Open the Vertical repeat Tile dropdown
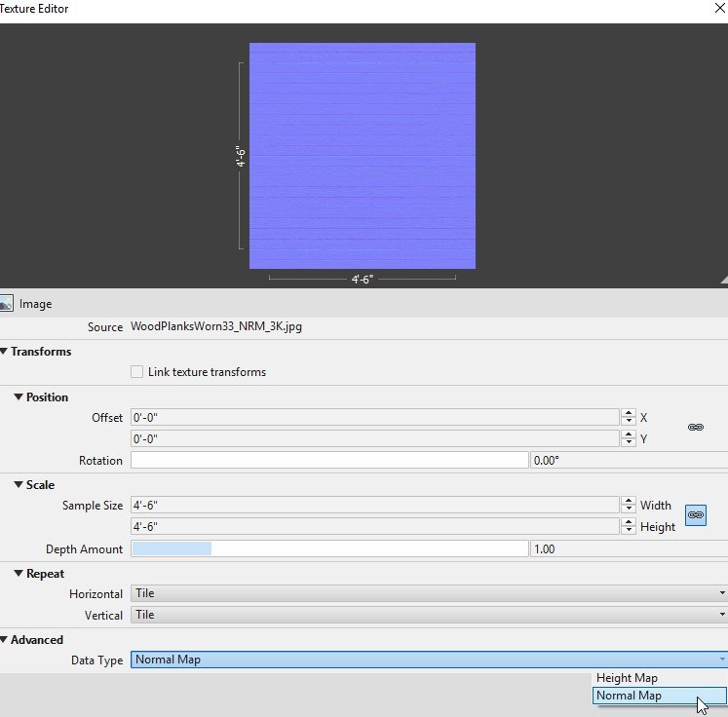 click(429, 615)
